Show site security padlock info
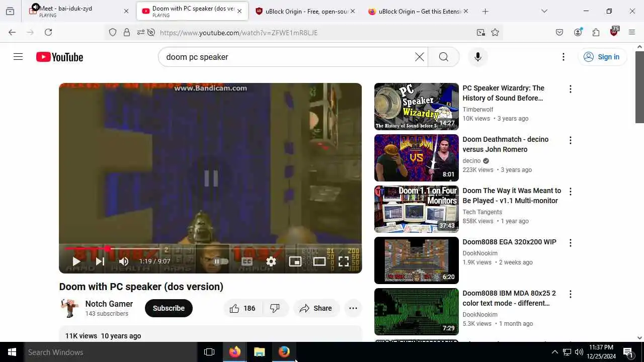The height and width of the screenshot is (362, 644). [127, 32]
